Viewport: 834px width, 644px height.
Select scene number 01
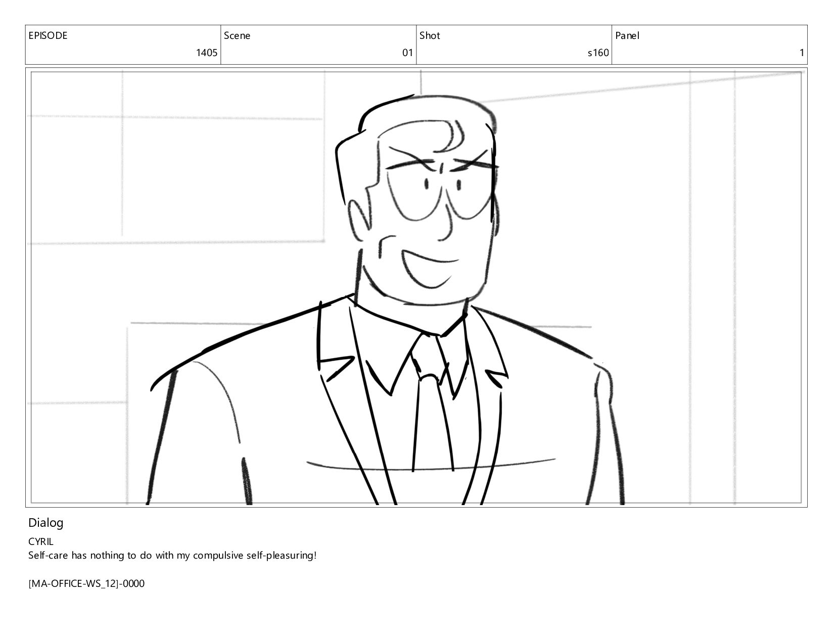tap(407, 53)
